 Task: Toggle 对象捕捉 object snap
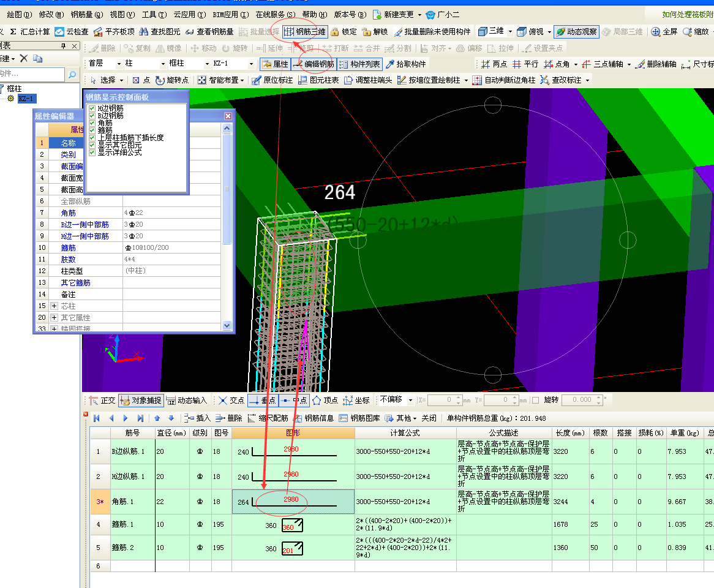pos(141,401)
